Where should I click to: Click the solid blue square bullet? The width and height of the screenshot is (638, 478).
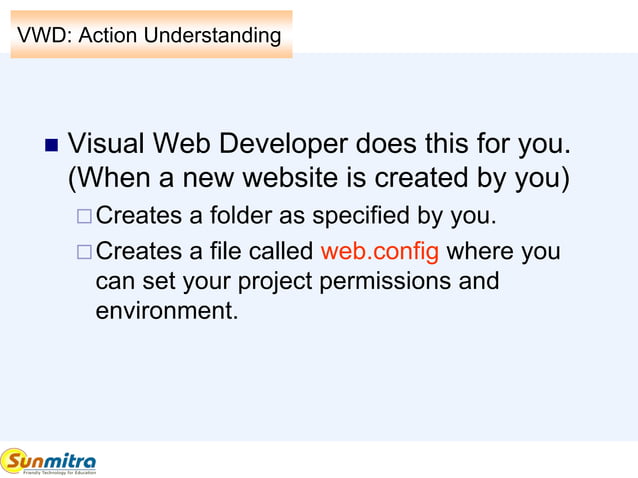[51, 145]
